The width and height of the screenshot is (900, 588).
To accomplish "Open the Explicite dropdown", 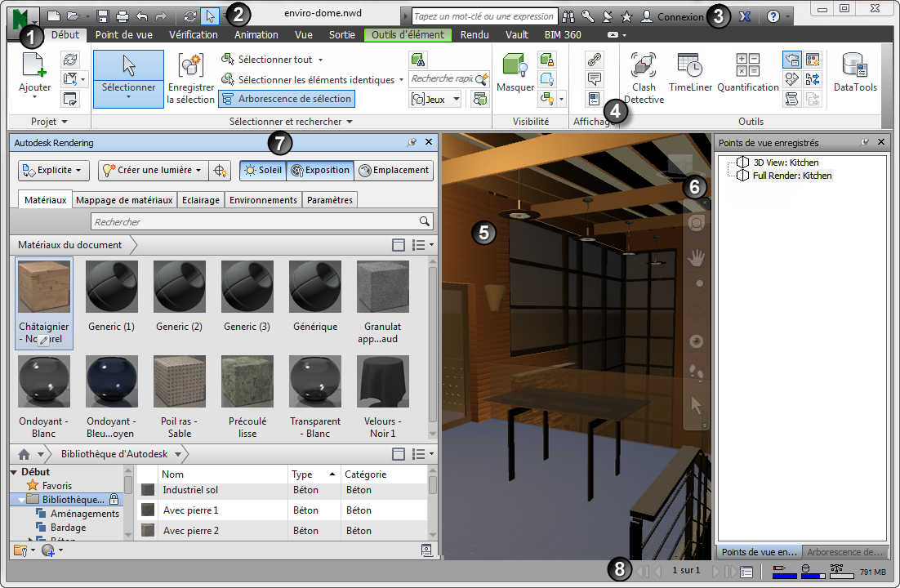I will (54, 171).
